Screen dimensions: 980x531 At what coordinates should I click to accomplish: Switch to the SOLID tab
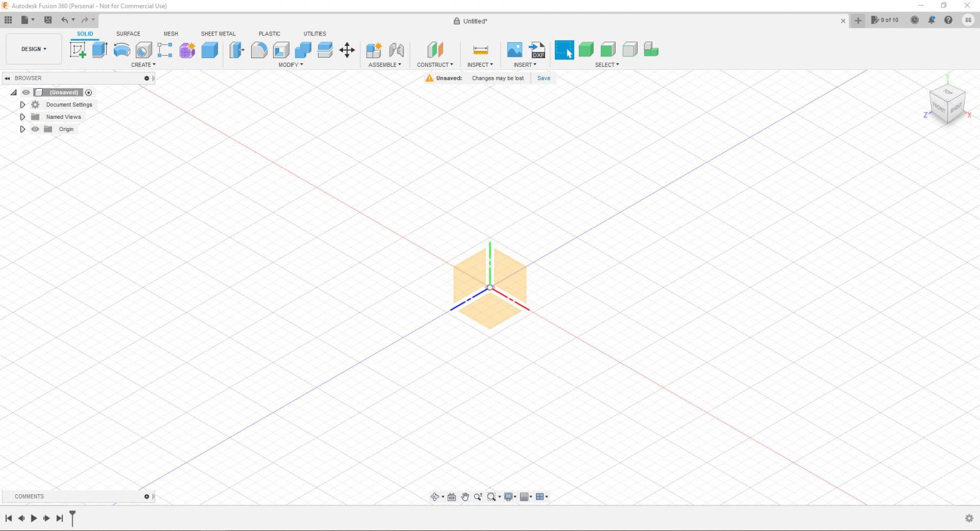coord(85,34)
